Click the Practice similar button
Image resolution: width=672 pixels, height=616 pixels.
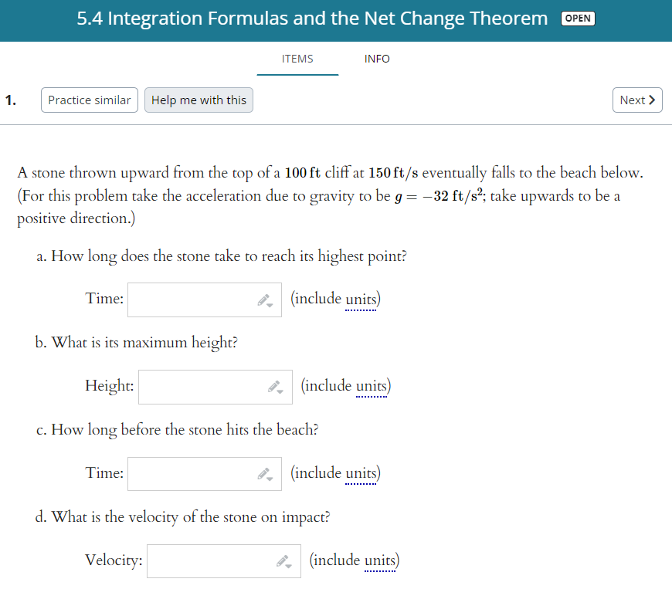(89, 100)
